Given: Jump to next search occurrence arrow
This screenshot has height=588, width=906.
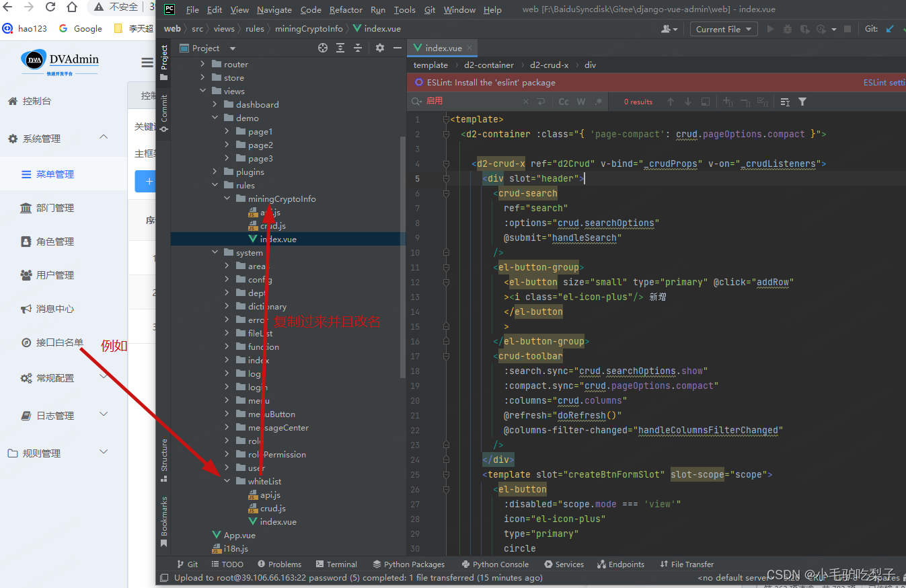Looking at the screenshot, I should [687, 102].
